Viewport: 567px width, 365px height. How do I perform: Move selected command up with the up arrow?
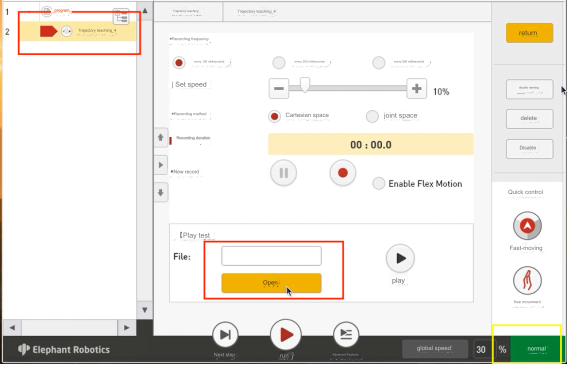pyautogui.click(x=161, y=137)
